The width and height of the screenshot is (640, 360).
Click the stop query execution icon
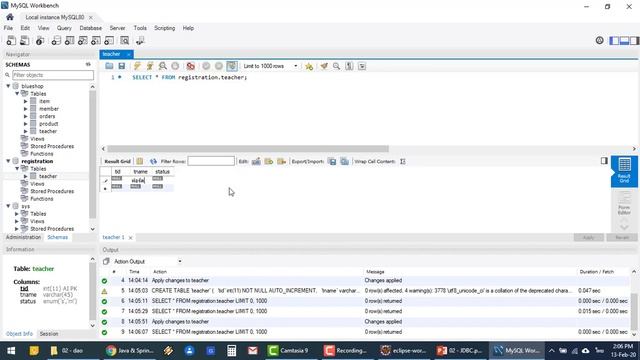(175, 66)
